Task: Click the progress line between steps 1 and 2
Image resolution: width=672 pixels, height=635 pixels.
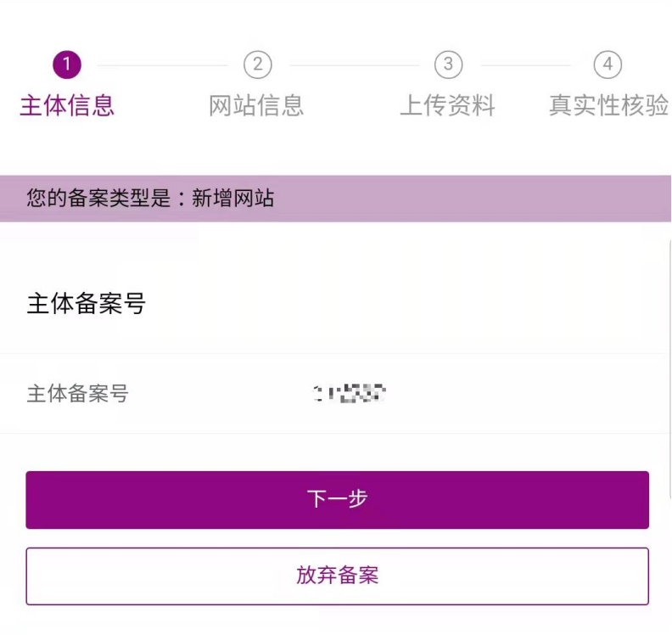Action: coord(161,65)
